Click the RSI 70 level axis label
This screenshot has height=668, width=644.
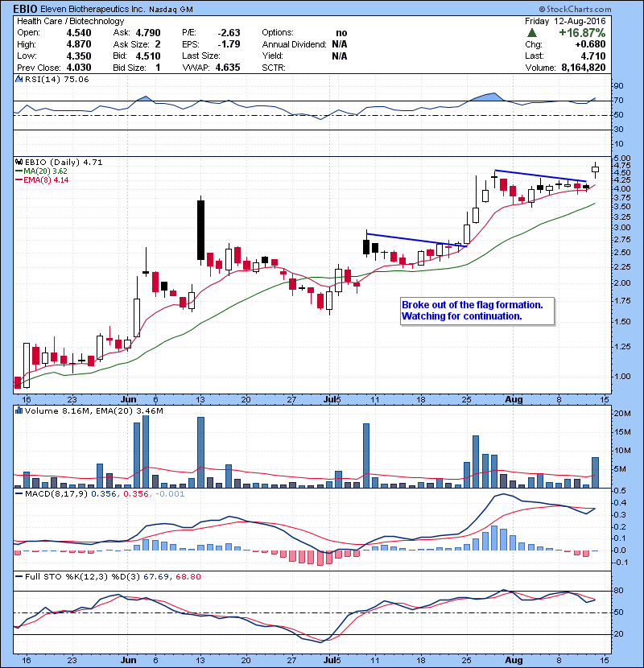pyautogui.click(x=618, y=101)
